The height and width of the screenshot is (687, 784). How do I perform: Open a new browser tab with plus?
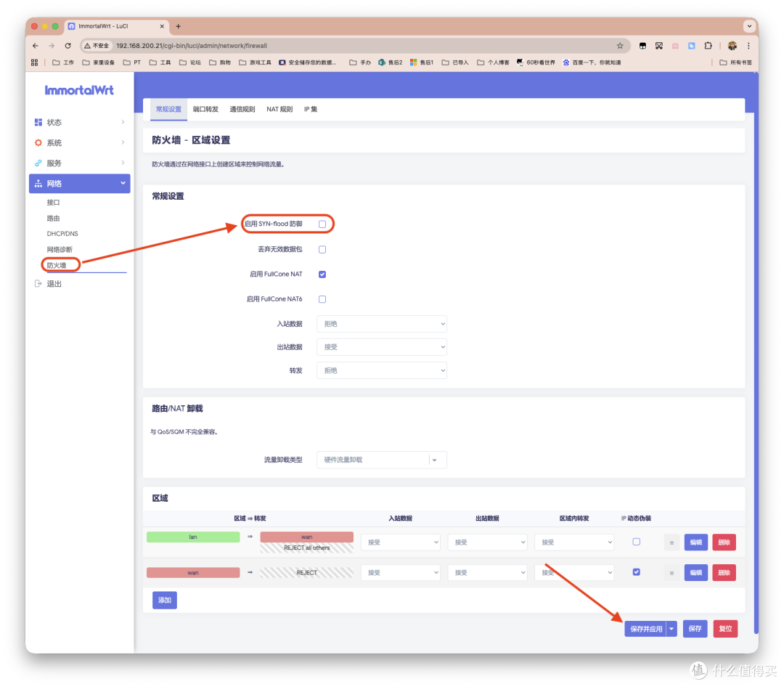(x=179, y=26)
